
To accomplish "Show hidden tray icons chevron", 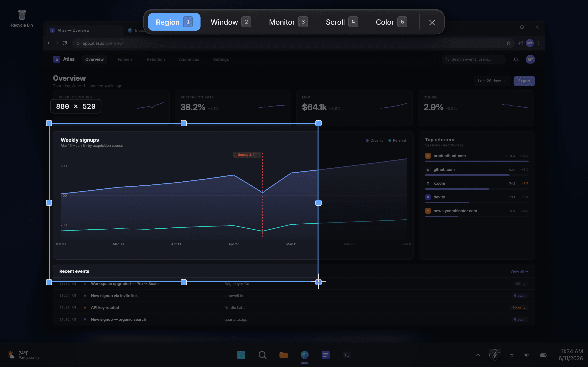I will point(478,355).
